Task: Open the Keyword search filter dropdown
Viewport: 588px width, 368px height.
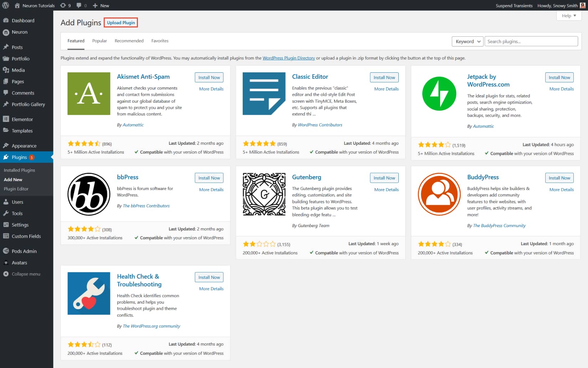Action: pyautogui.click(x=467, y=41)
